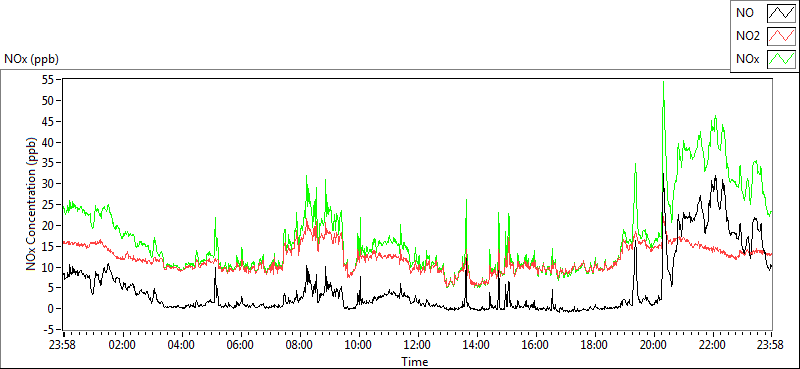Select the NO2 legend label

click(748, 36)
